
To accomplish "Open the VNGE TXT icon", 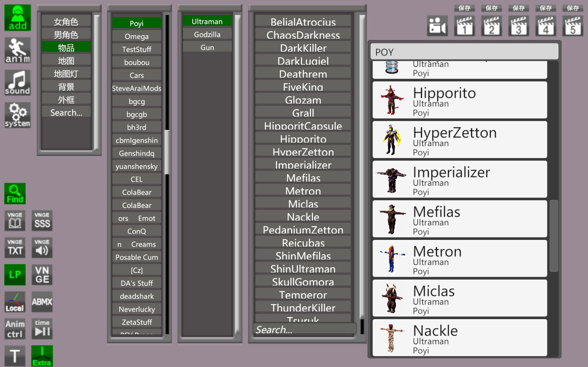I will point(15,247).
